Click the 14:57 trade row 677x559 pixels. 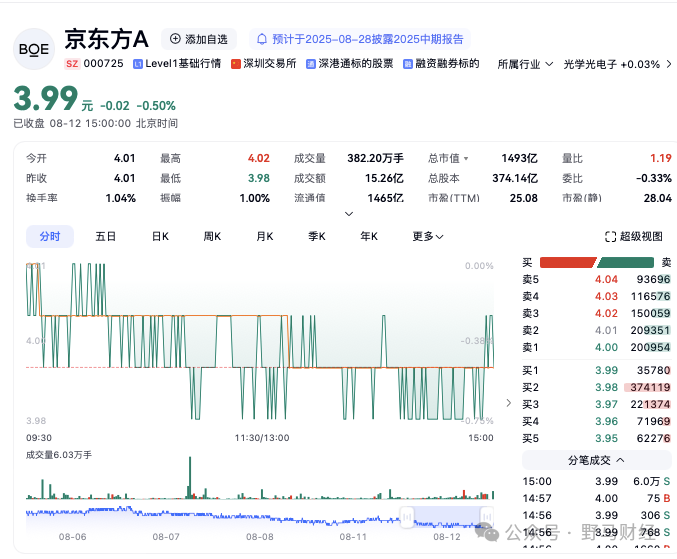[x=596, y=499]
